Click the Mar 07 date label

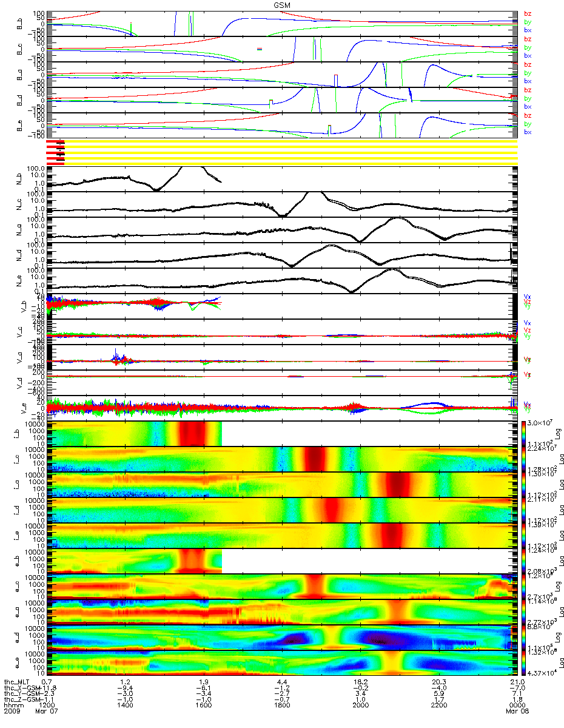point(47,712)
